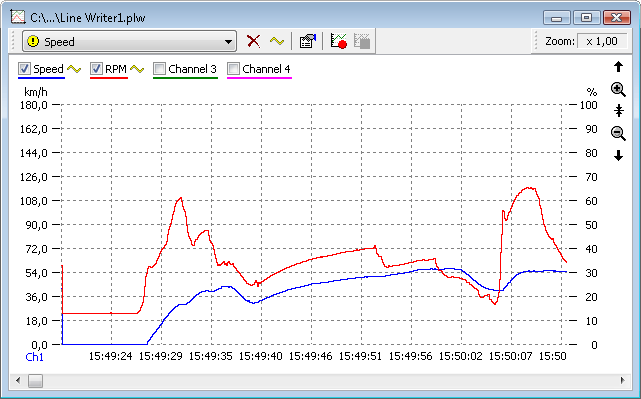Click the red X delete channel icon
Image resolution: width=641 pixels, height=399 pixels.
tap(253, 41)
